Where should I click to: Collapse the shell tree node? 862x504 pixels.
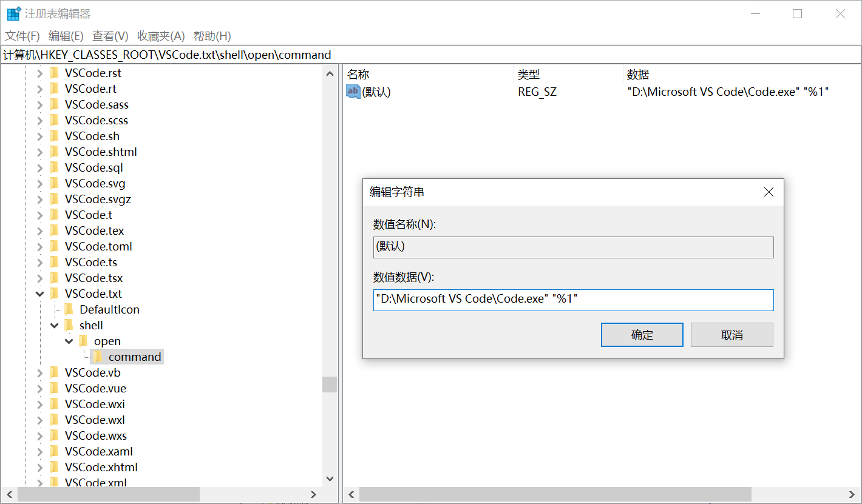pos(55,325)
